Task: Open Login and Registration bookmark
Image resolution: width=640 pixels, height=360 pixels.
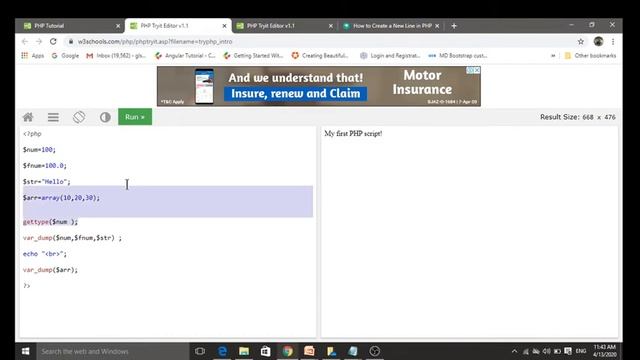Action: coord(390,56)
